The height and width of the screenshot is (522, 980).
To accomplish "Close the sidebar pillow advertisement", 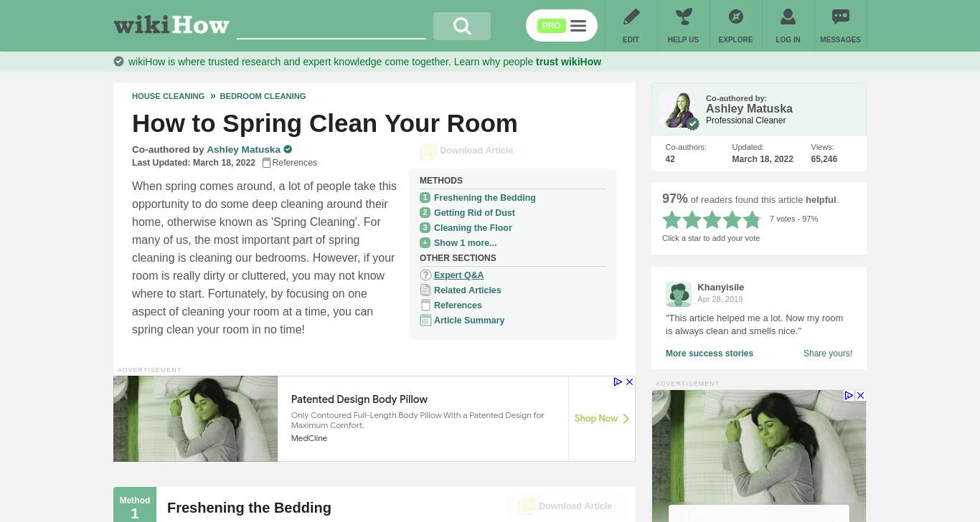I will pos(860,396).
